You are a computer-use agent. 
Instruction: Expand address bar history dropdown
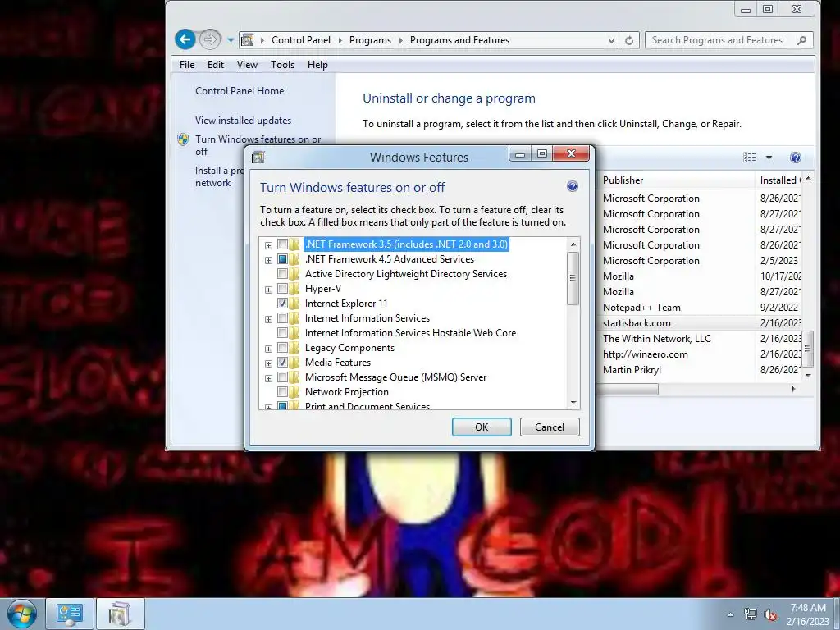coord(611,40)
